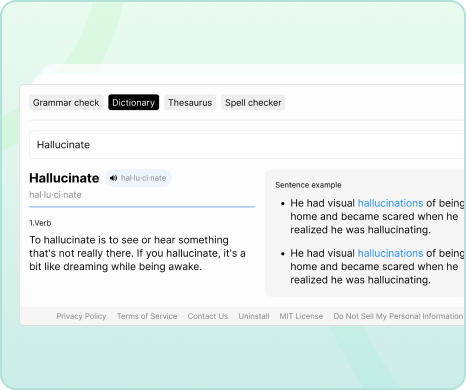Image resolution: width=466 pixels, height=390 pixels.
Task: Open hallucinations link in second sentence example
Action: coord(390,253)
